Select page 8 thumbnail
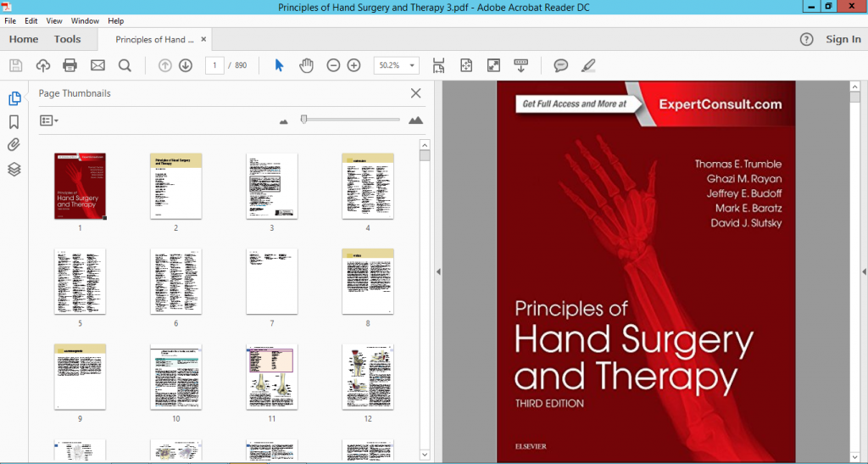This screenshot has height=464, width=868. tap(368, 282)
